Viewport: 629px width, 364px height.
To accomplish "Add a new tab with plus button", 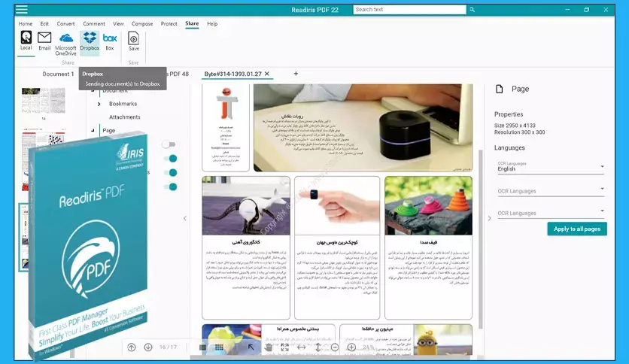I will click(296, 74).
